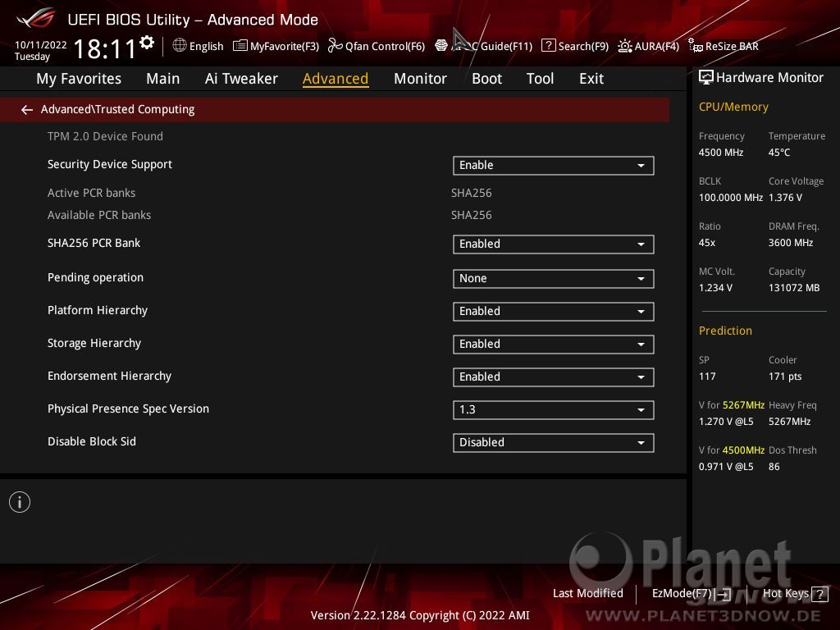840x630 pixels.
Task: Open the Search(F9) question icon
Action: coord(548,46)
